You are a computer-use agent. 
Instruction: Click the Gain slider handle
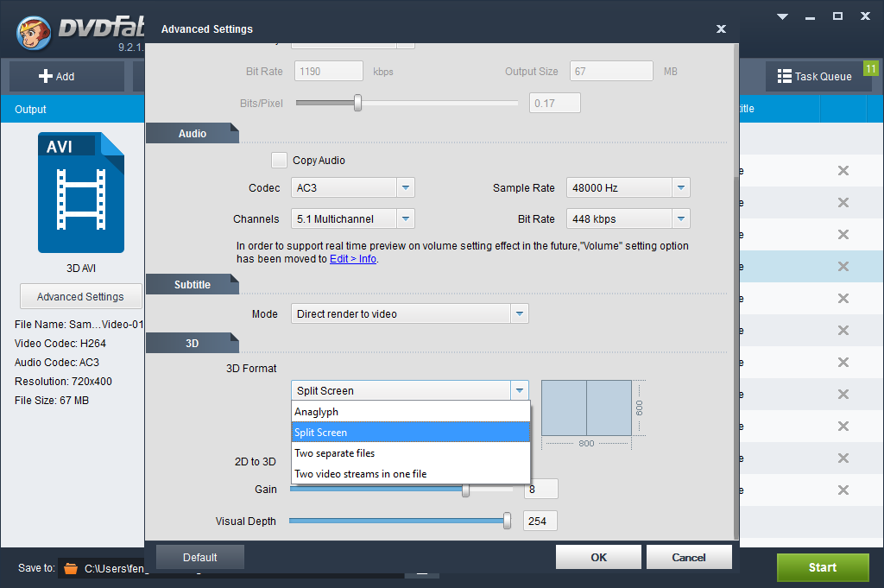pos(465,490)
